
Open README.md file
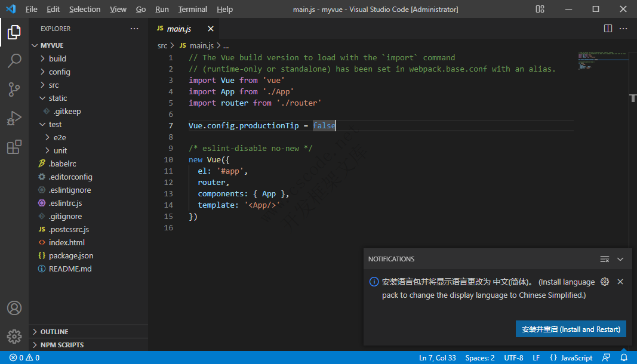70,269
